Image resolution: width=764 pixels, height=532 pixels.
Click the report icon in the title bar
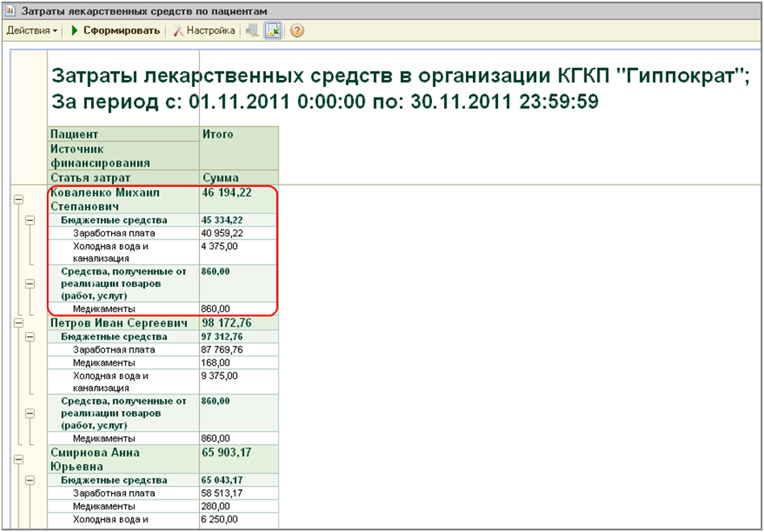(10, 11)
